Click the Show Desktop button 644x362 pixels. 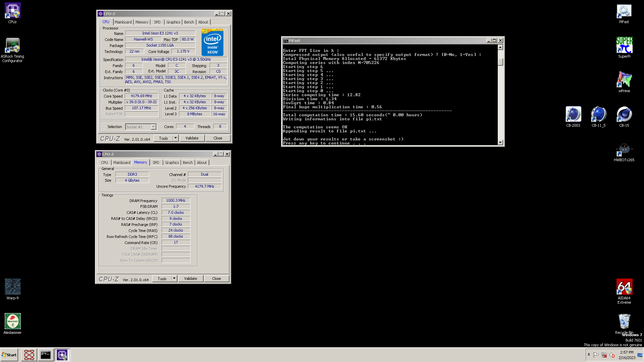pos(640,355)
